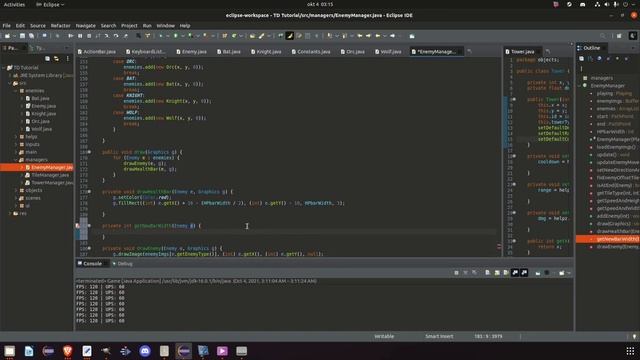Viewport: 640px width, 360px height.
Task: Click the Terminate icon in Console toolbar
Action: (456, 273)
